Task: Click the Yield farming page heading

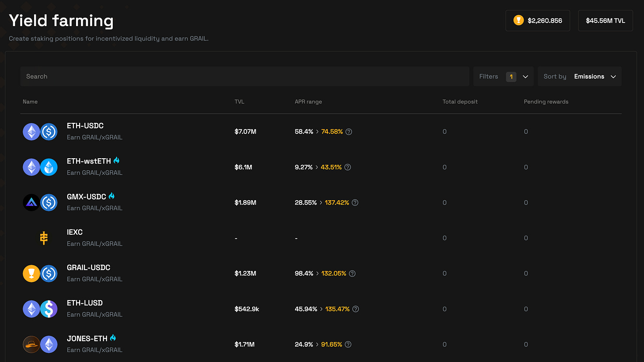Action: click(61, 21)
